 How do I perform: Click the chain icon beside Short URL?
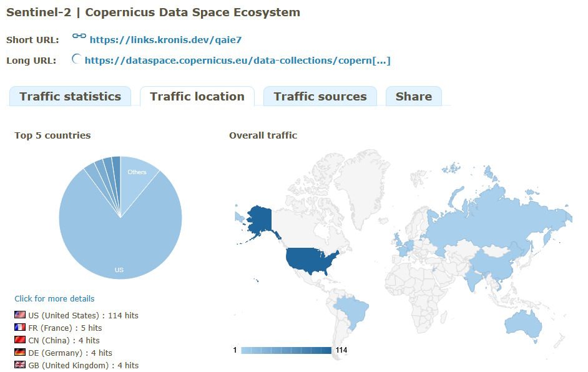click(78, 36)
